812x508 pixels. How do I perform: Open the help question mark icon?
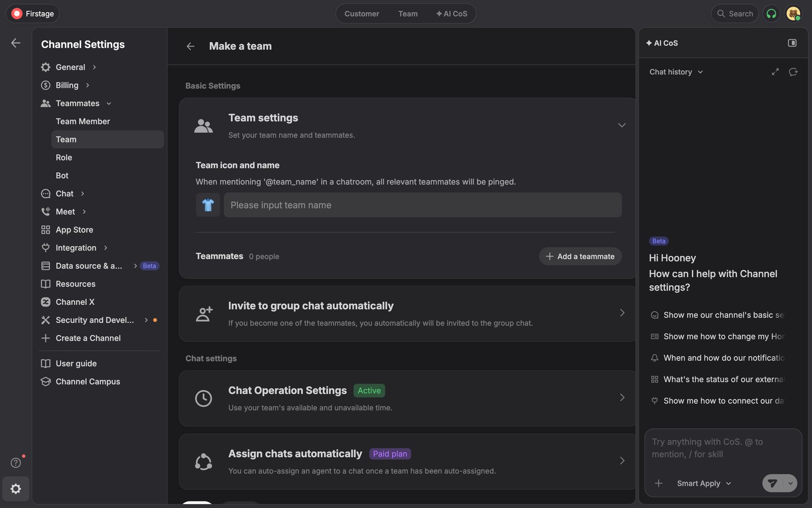pos(16,463)
